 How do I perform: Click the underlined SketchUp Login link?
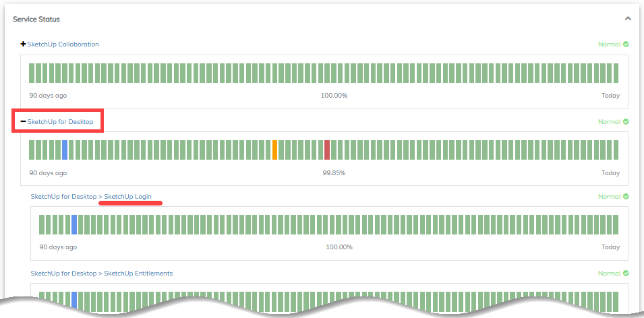127,197
